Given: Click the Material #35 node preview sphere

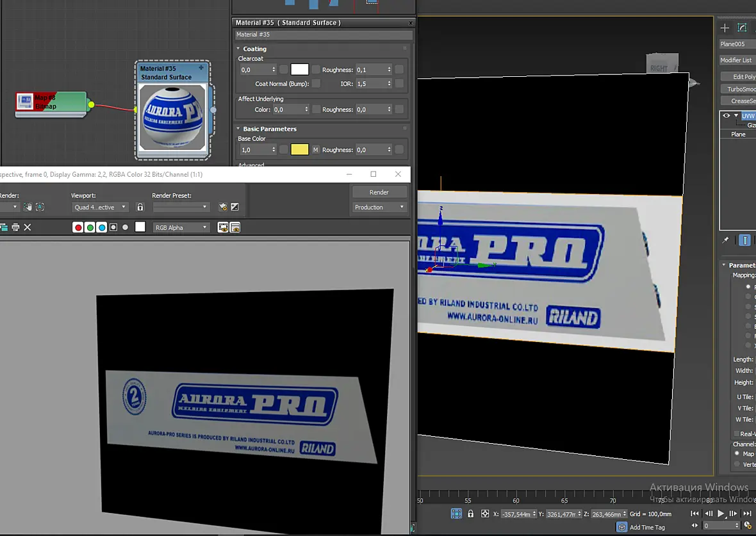Looking at the screenshot, I should click(172, 117).
